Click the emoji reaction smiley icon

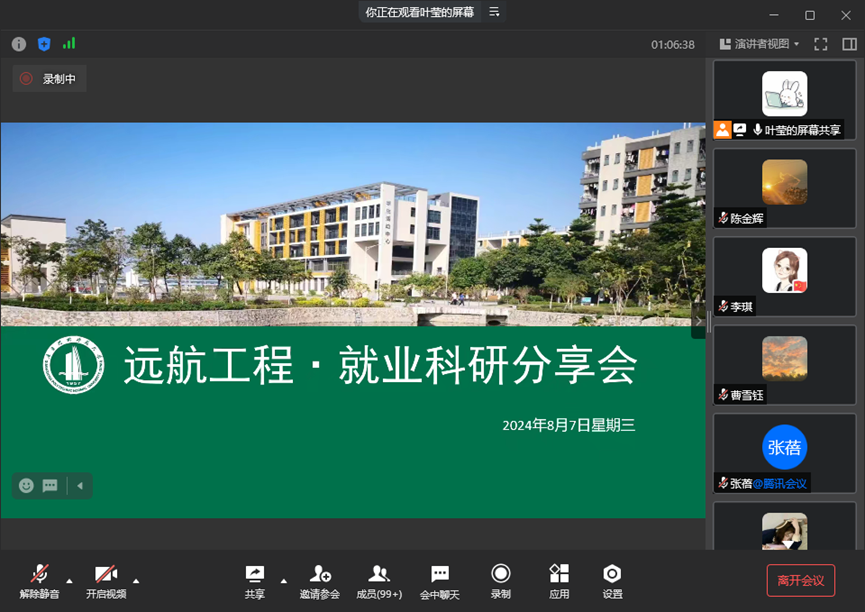26,486
